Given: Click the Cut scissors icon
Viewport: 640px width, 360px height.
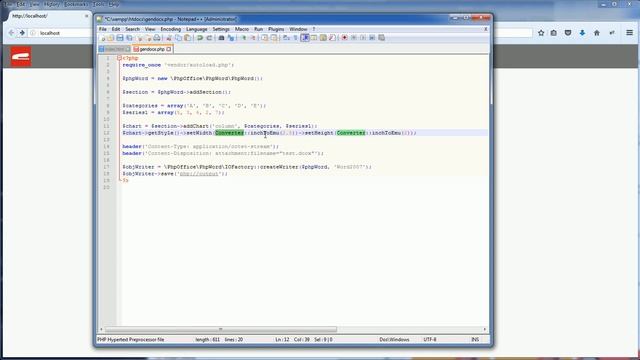Looking at the screenshot, I should point(169,38).
